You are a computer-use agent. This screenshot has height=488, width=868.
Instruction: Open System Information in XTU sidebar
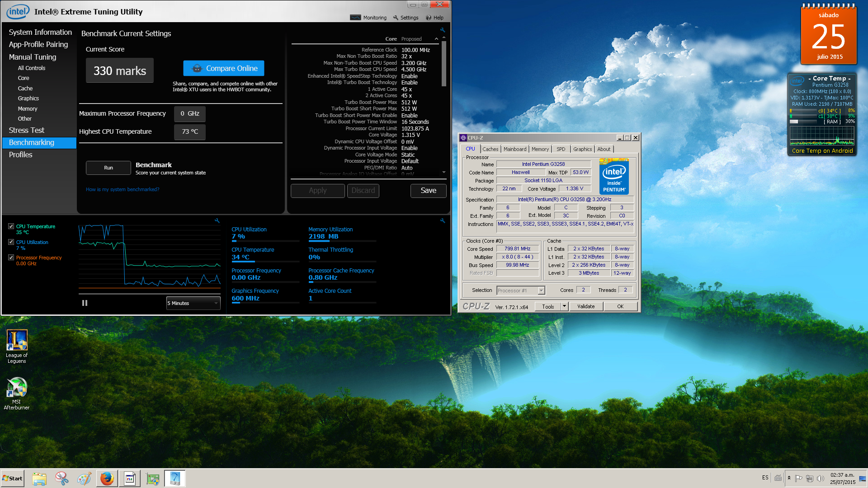[x=40, y=32]
